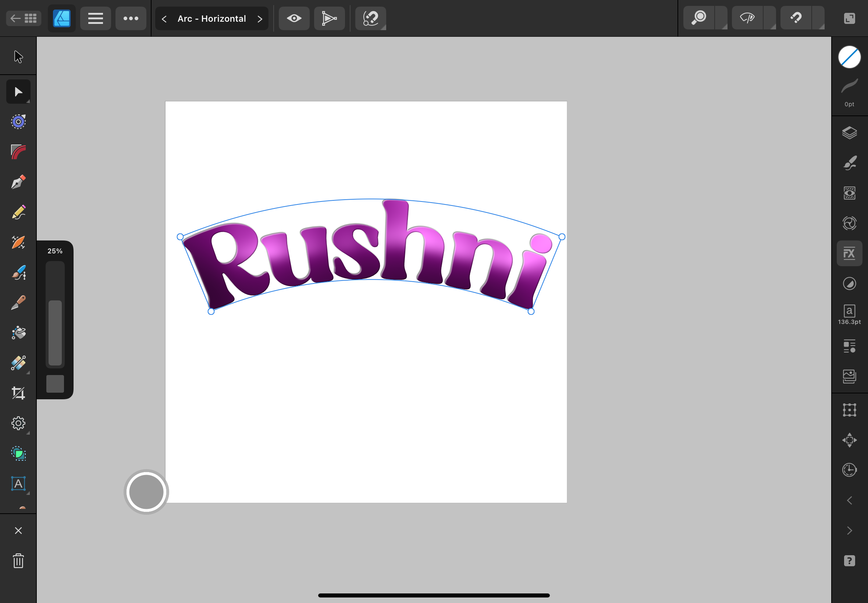The image size is (868, 603).
Task: Expand the zoom options dropdown
Action: coord(721,18)
